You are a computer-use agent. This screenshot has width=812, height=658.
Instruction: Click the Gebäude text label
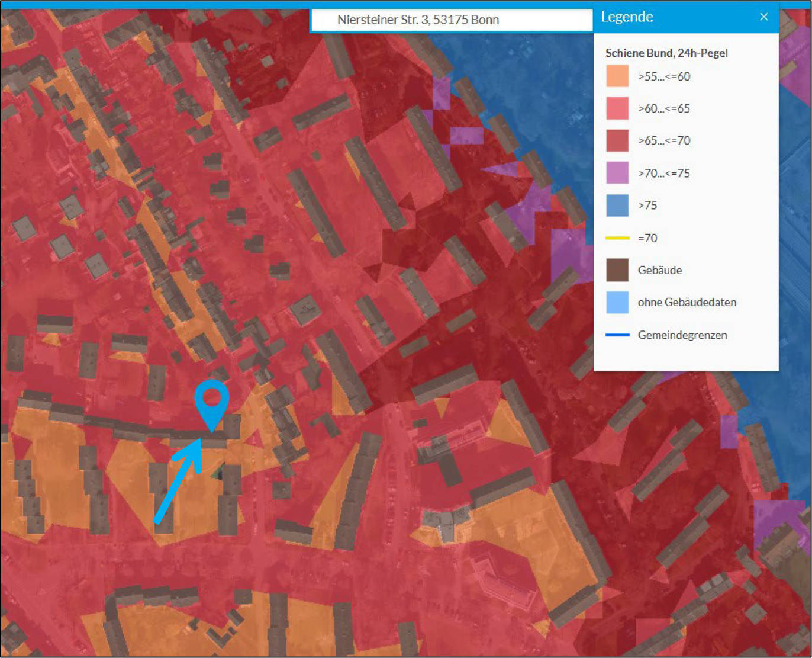(x=659, y=270)
